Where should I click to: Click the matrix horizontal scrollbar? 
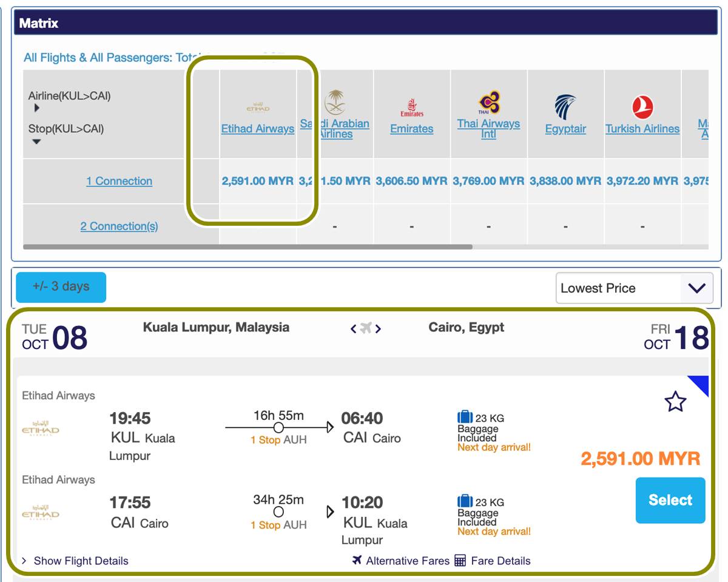(x=248, y=247)
